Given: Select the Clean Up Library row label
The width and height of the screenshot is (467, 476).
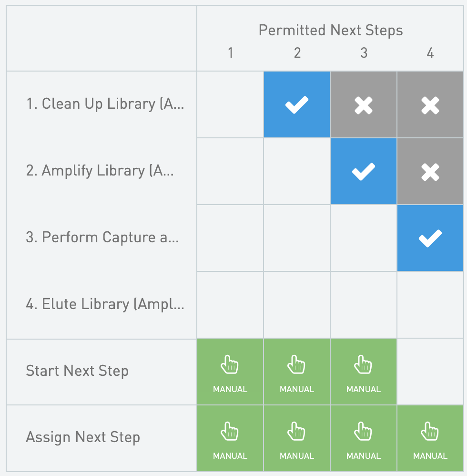Looking at the screenshot, I should (x=105, y=104).
